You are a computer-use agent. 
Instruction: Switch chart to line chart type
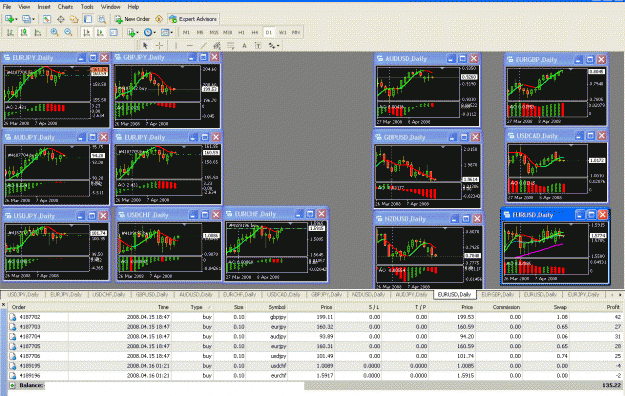point(38,33)
